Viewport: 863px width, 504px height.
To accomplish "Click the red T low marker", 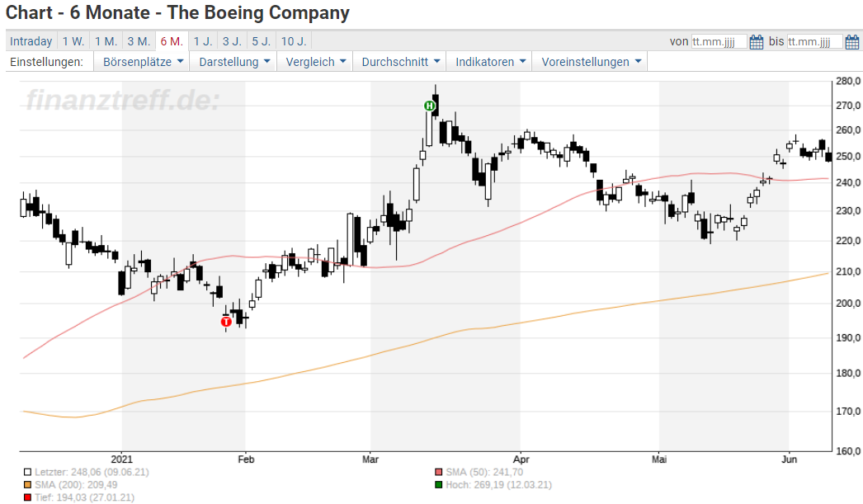I will (226, 322).
